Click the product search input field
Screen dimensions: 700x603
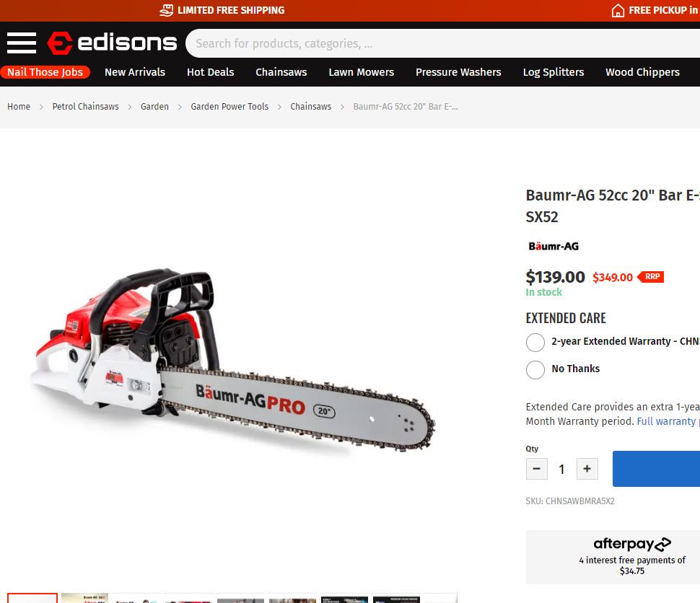click(443, 43)
